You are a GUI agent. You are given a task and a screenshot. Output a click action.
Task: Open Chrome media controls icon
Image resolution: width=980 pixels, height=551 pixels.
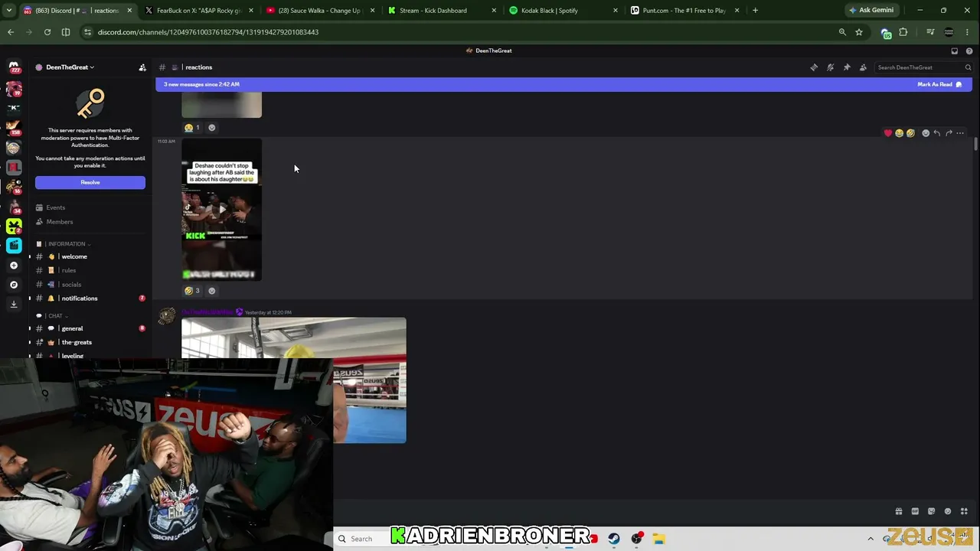pos(930,32)
